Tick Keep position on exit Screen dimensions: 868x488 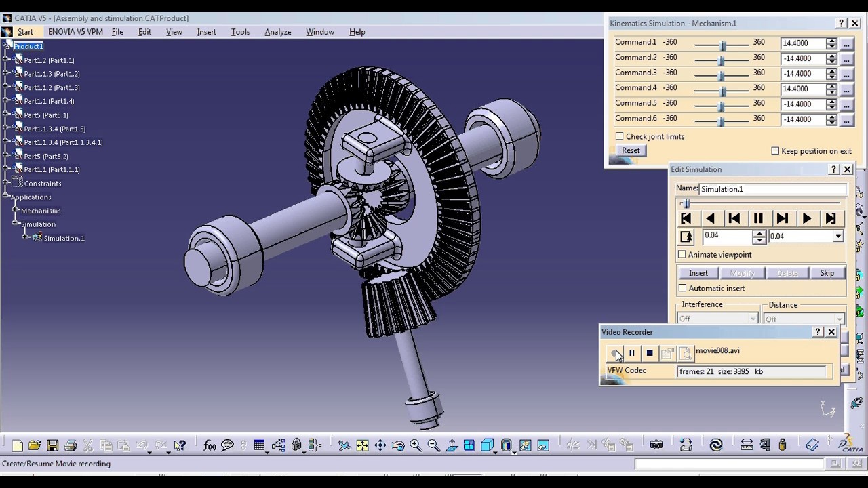(x=775, y=151)
